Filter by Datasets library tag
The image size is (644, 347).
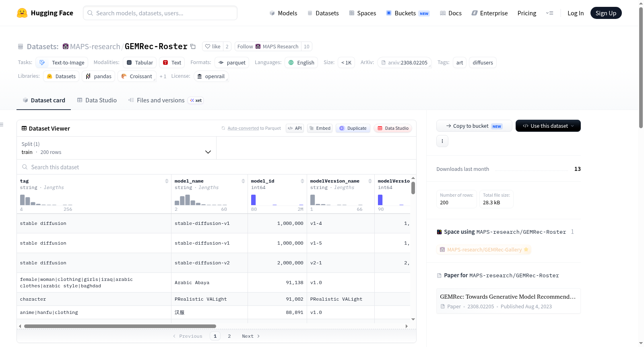(x=61, y=76)
